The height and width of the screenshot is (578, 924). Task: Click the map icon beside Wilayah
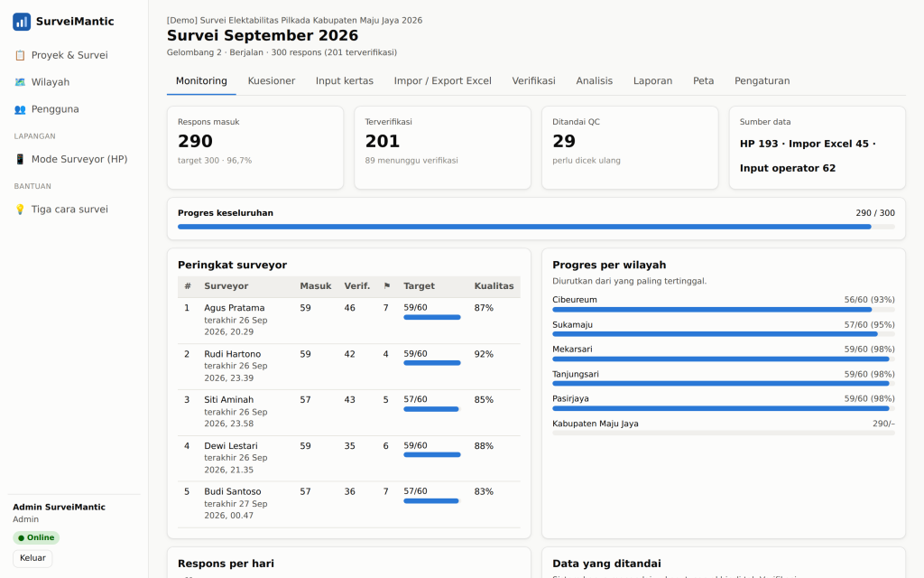[x=20, y=82]
